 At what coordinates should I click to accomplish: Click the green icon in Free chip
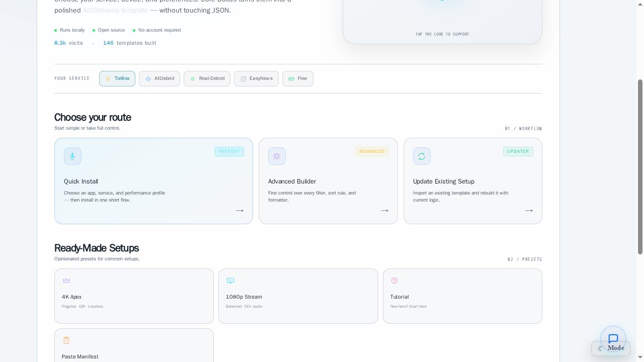pos(291,79)
